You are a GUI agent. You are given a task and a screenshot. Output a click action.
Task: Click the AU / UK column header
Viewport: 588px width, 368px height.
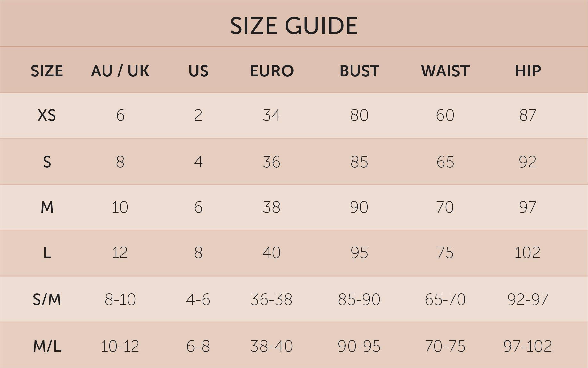pos(120,71)
